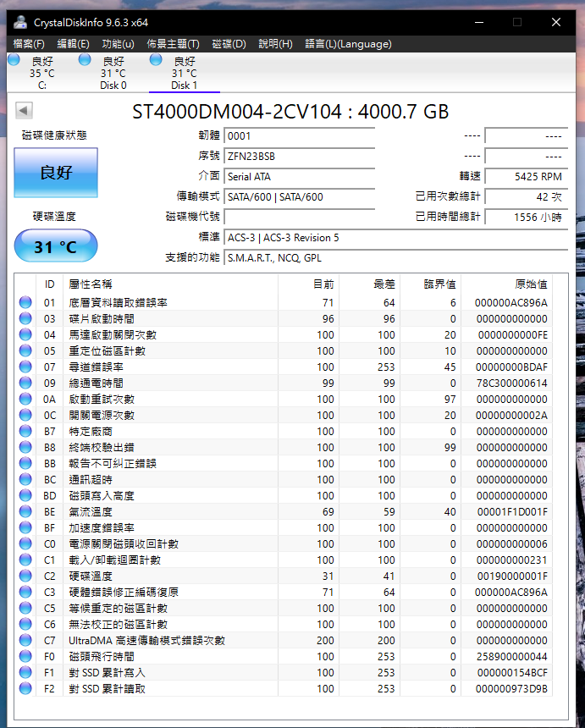Click the power on hours value 1556 小時
This screenshot has height=728, width=585.
[x=527, y=218]
